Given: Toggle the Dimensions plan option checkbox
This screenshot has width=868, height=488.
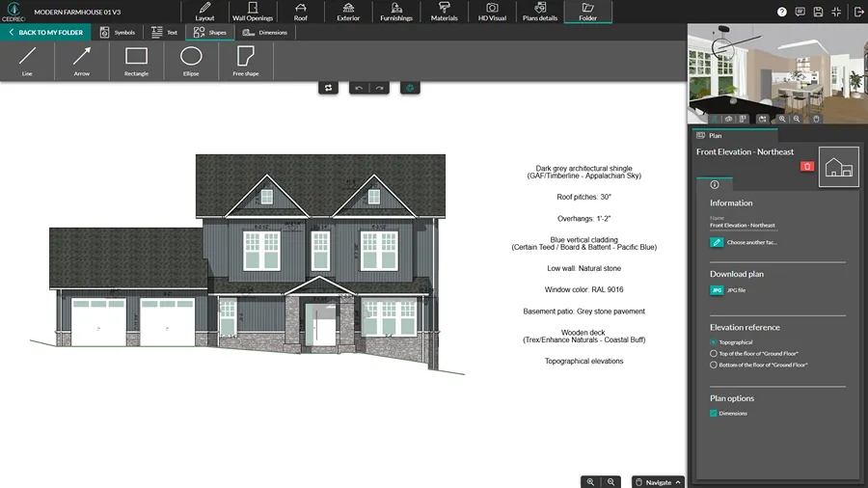Looking at the screenshot, I should 714,414.
